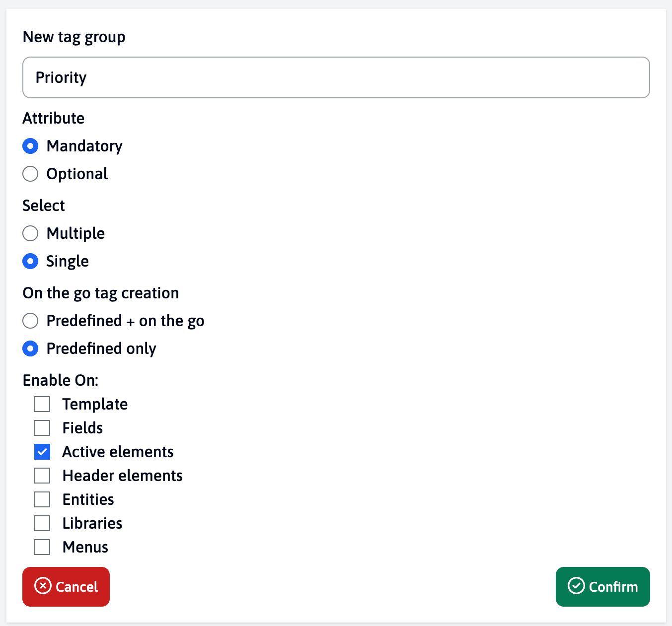Enable tags on Header elements
This screenshot has width=672, height=626.
(x=42, y=475)
